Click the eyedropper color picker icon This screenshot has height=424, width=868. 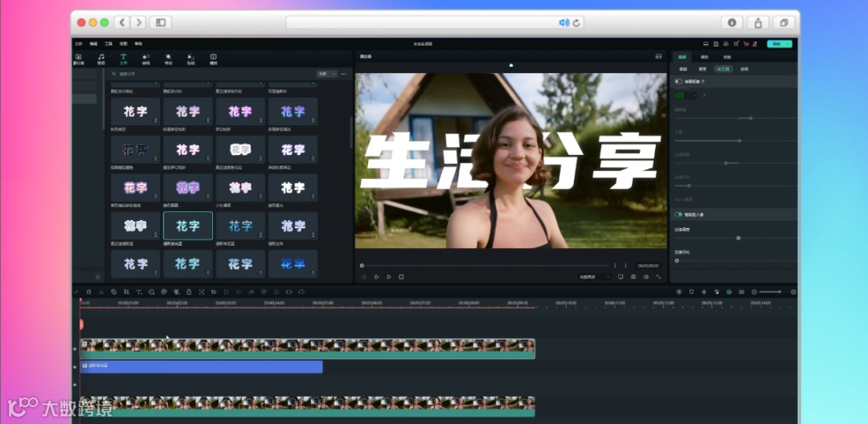[x=705, y=96]
